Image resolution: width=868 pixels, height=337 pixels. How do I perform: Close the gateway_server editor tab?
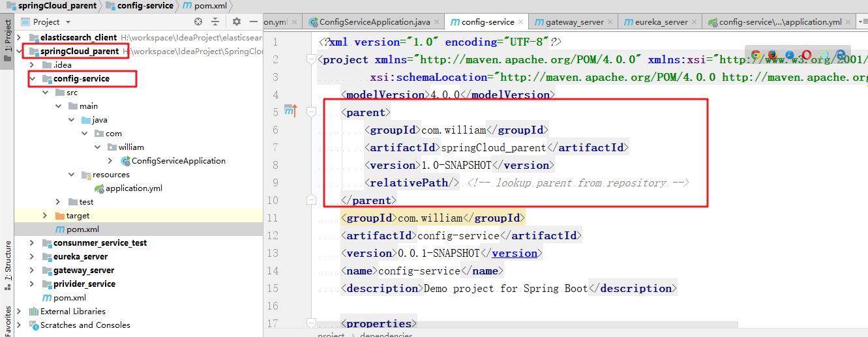pyautogui.click(x=611, y=22)
